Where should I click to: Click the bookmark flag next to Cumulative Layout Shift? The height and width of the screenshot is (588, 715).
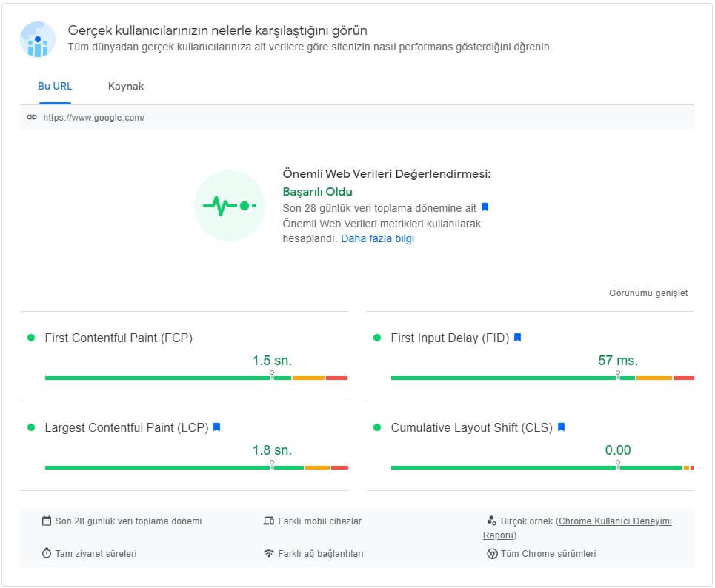pyautogui.click(x=561, y=428)
